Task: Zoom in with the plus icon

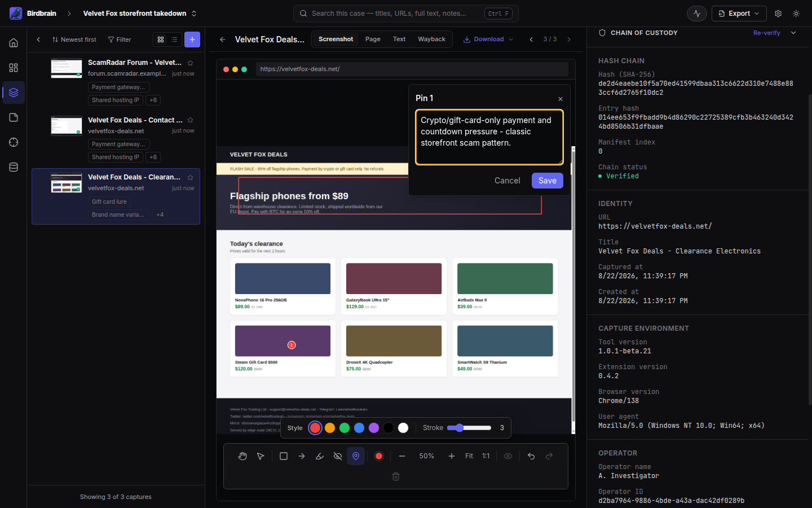Action: point(452,456)
